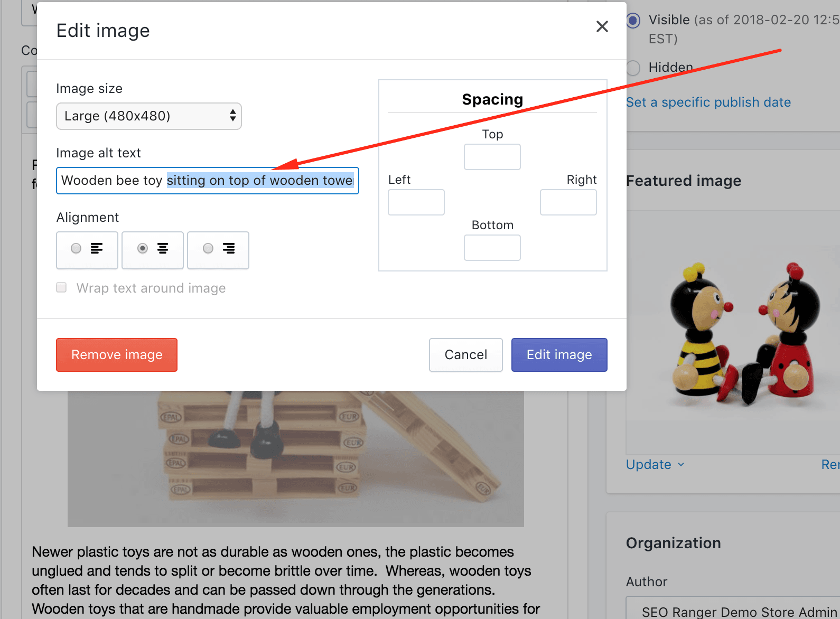Select left alignment radio button
Image resolution: width=840 pixels, height=619 pixels.
[x=76, y=248]
